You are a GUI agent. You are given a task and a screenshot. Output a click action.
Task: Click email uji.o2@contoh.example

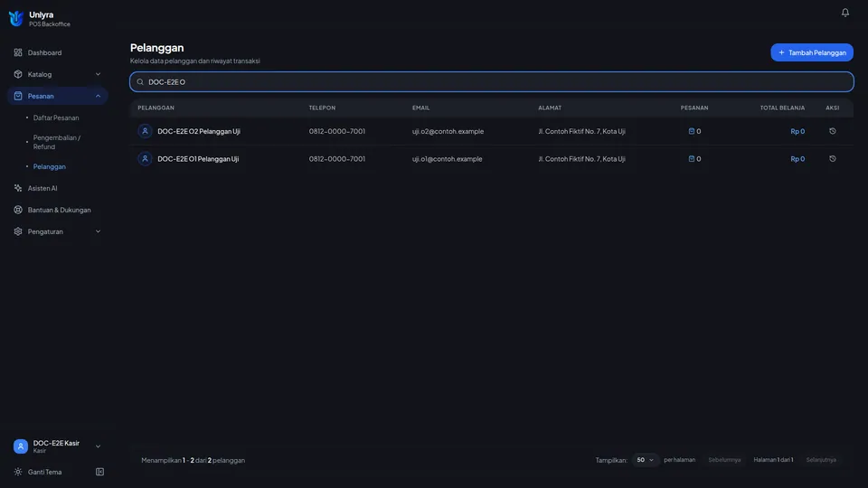tap(448, 131)
